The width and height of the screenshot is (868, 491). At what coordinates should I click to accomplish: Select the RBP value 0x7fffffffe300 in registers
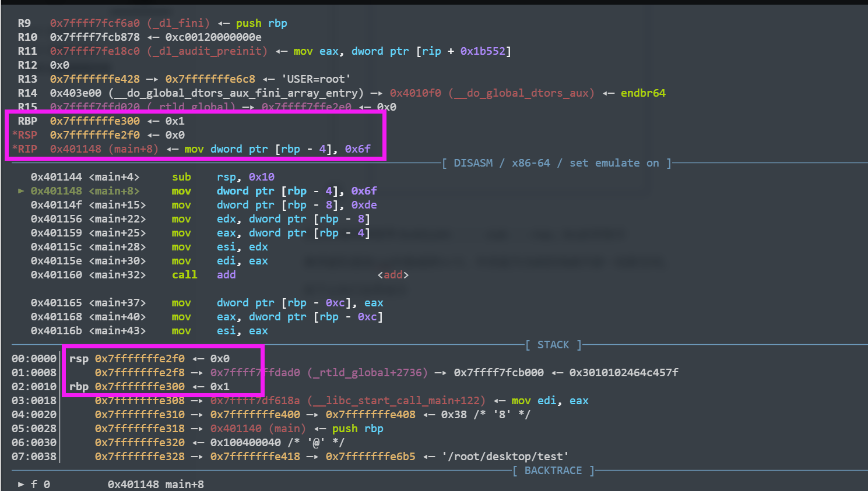pos(94,121)
